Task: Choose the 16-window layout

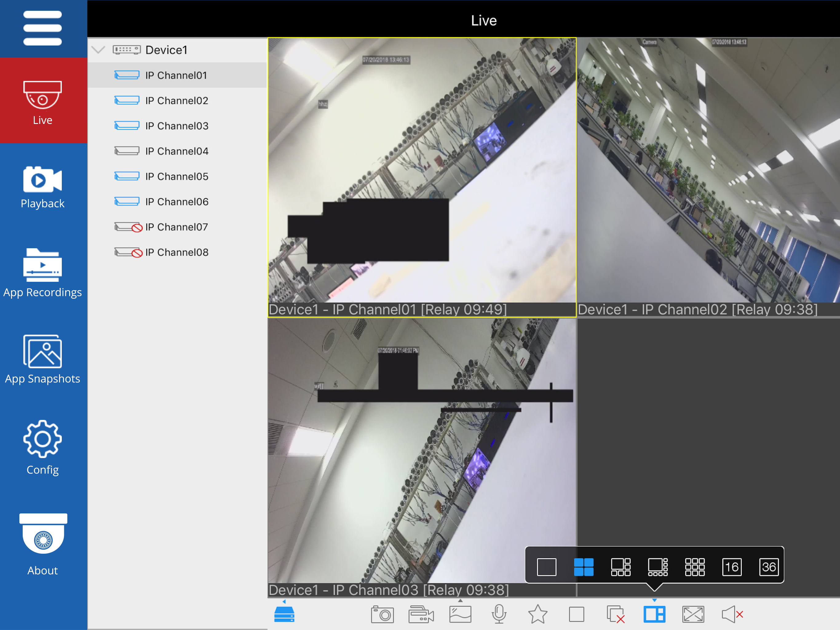Action: tap(731, 567)
